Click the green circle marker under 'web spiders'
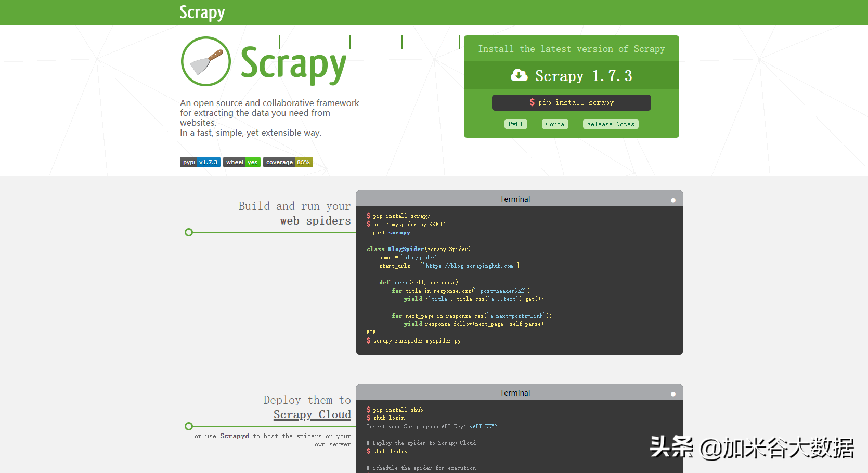868x473 pixels. 189,232
